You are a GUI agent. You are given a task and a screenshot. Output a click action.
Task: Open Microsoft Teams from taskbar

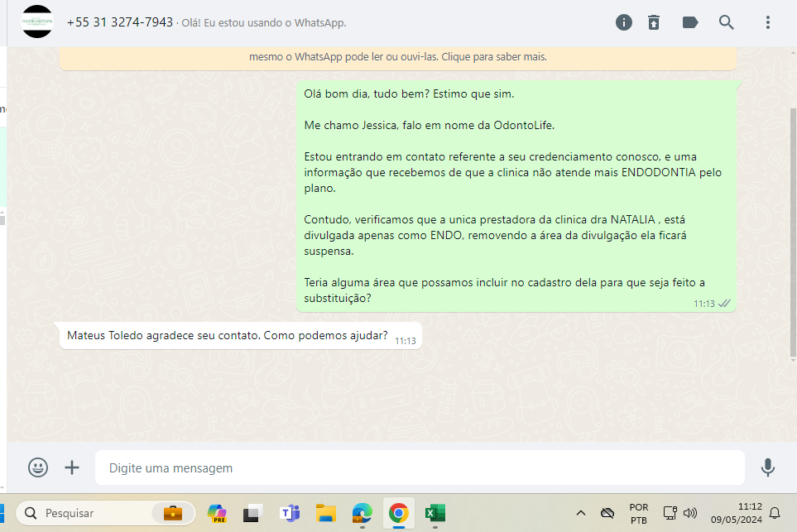290,513
